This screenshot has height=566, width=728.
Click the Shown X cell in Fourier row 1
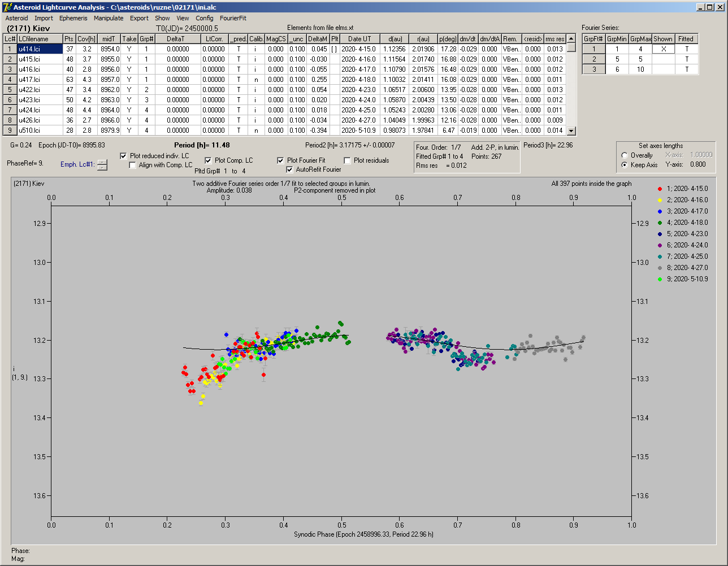663,49
